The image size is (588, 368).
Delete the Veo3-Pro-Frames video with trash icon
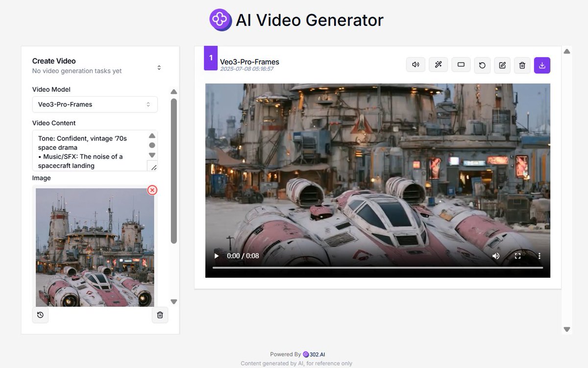(x=522, y=65)
